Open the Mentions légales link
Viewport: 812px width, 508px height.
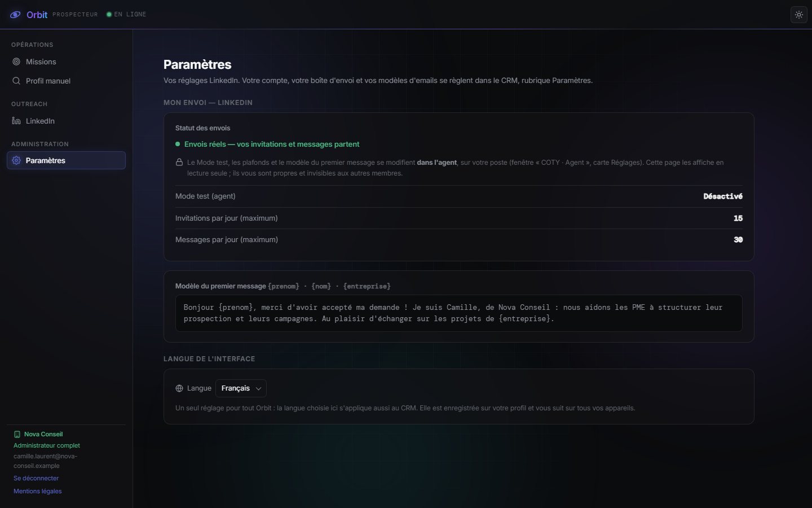(38, 491)
